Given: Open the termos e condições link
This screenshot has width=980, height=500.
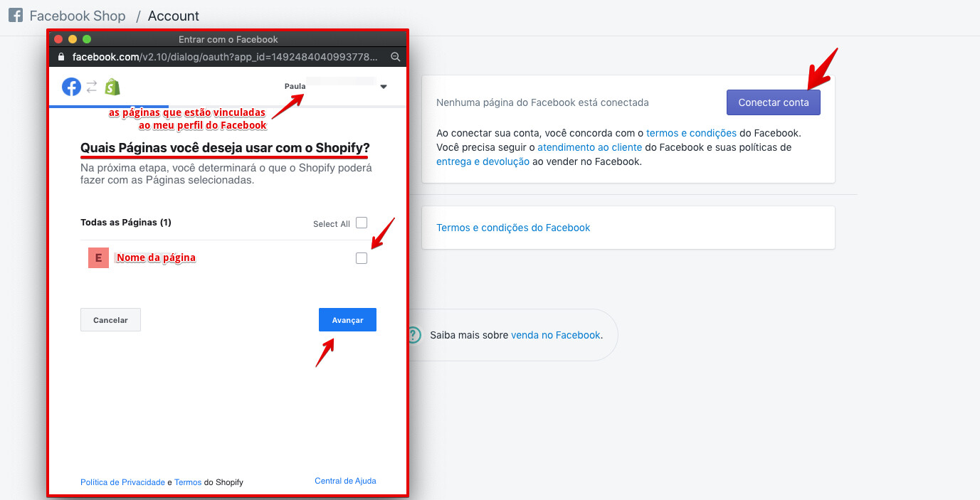Looking at the screenshot, I should point(691,133).
